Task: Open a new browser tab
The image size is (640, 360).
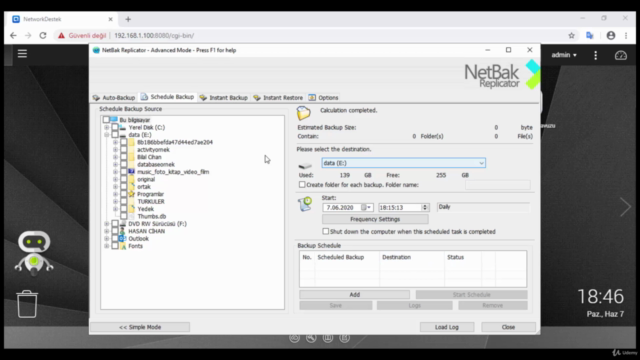Action: [128, 19]
